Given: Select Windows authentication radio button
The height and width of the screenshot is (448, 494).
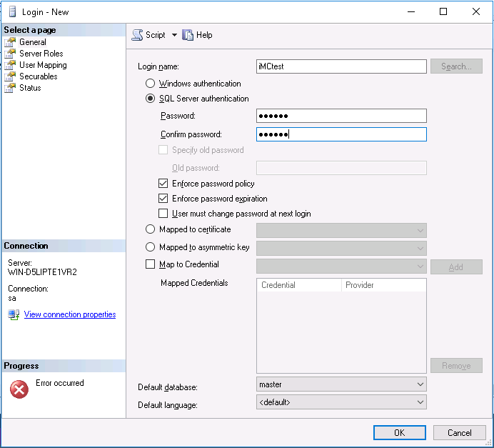Looking at the screenshot, I should [x=151, y=84].
